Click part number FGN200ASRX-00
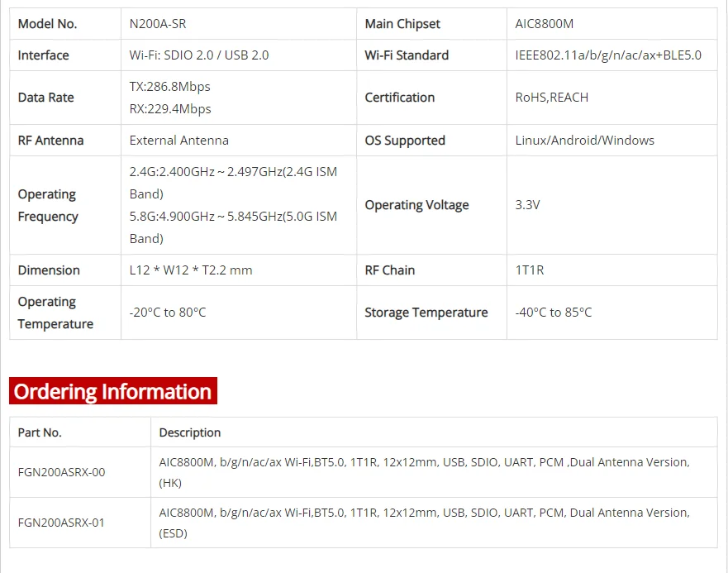The image size is (728, 573). coord(61,472)
